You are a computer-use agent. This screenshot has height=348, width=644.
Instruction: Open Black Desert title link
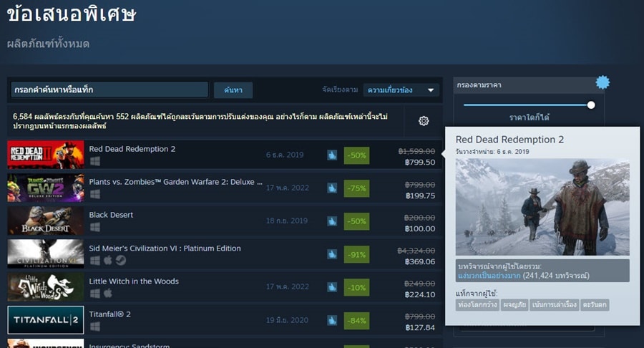point(111,215)
